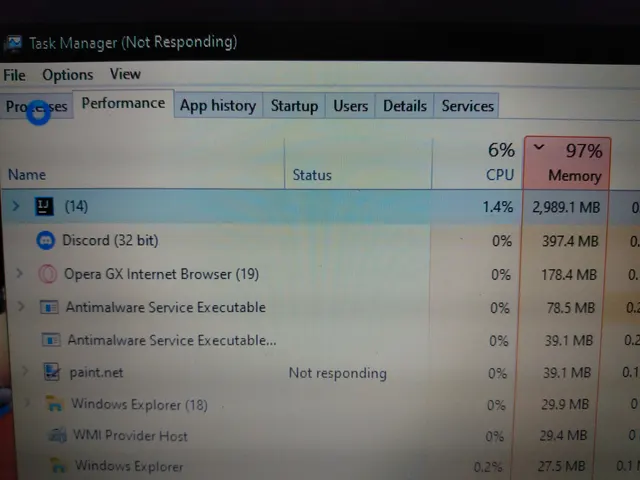
Task: Click the 1.4% CPU value
Action: coord(498,207)
